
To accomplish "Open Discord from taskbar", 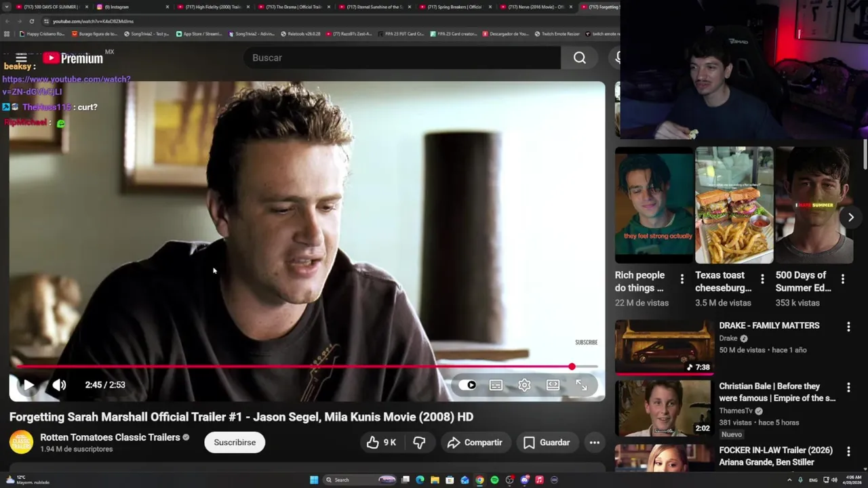I will (524, 480).
